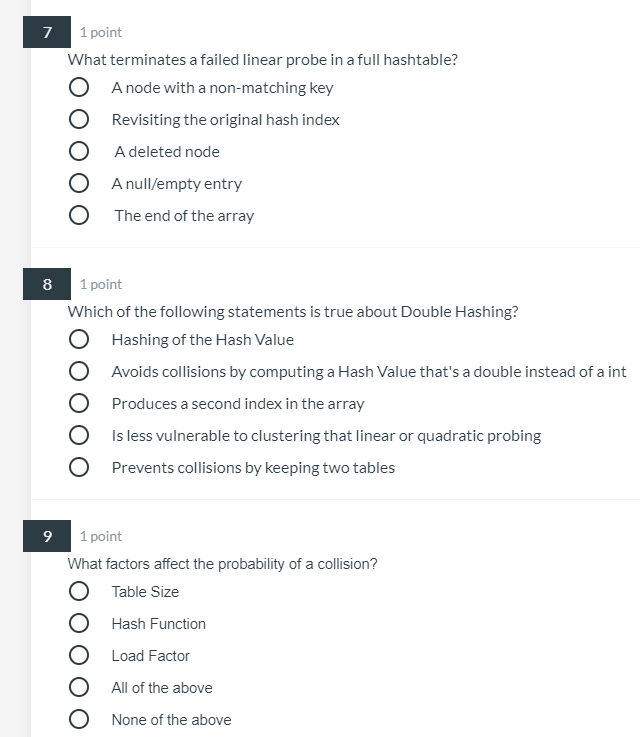640x737 pixels.
Task: Click question text about probability of a collision
Action: click(222, 564)
